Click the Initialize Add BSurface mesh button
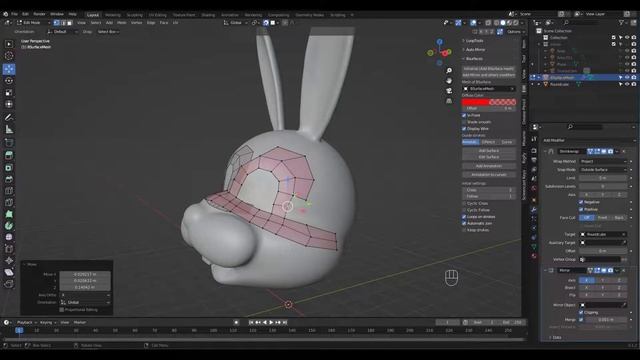 pyautogui.click(x=489, y=69)
